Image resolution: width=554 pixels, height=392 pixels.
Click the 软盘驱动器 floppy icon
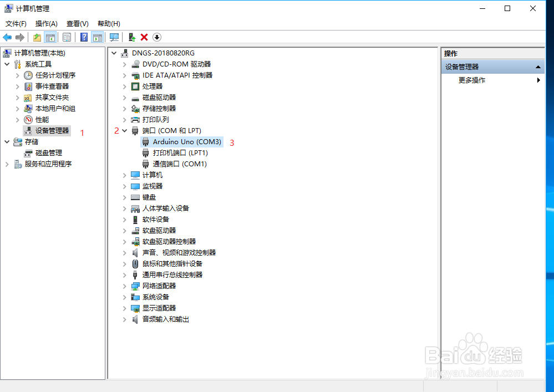(135, 231)
